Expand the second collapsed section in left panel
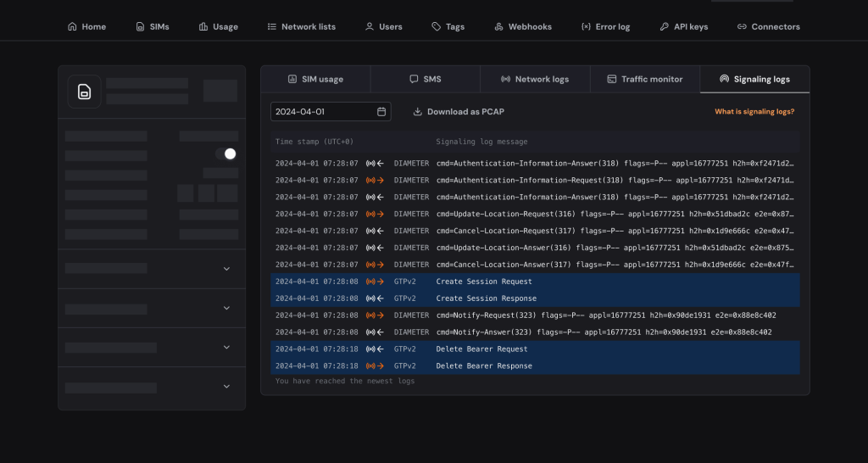The width and height of the screenshot is (868, 463). pos(226,308)
